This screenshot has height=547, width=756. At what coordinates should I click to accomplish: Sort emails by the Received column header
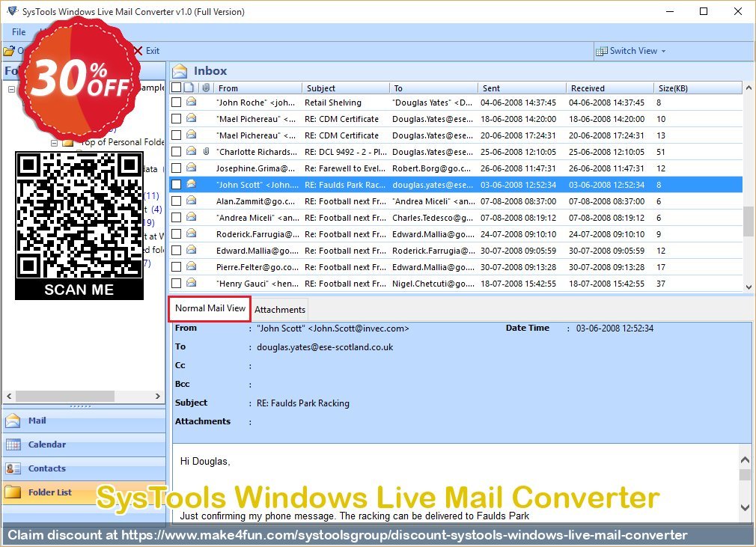click(x=588, y=88)
